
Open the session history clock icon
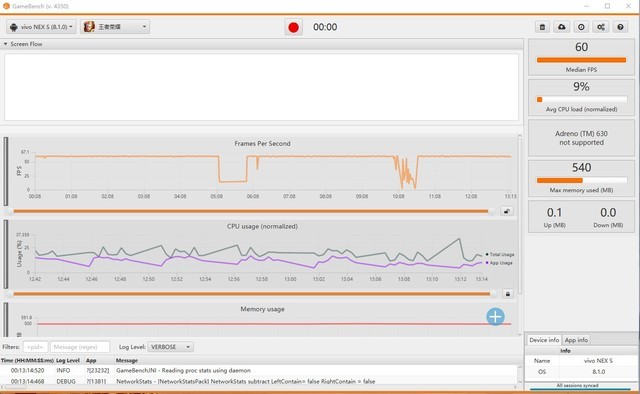click(581, 27)
